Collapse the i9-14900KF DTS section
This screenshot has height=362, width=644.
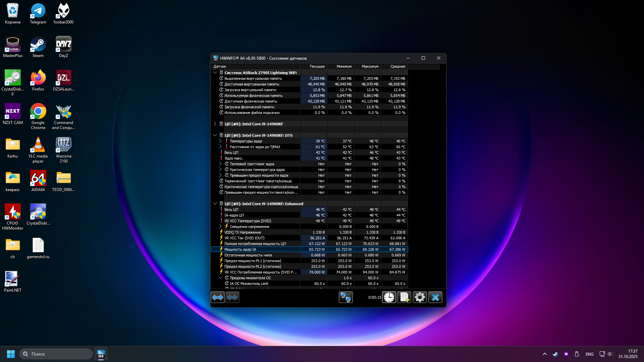point(215,135)
